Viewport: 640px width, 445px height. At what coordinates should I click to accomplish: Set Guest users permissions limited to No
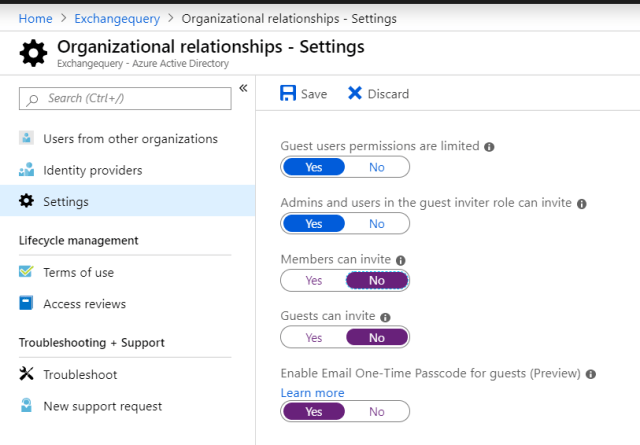pos(377,167)
